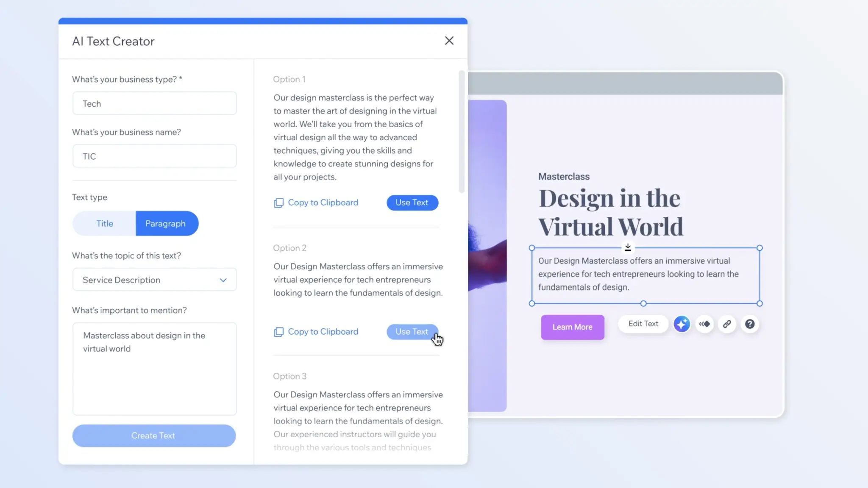Click the Use Text button for Option 2
Viewport: 868px width, 488px height.
(412, 332)
